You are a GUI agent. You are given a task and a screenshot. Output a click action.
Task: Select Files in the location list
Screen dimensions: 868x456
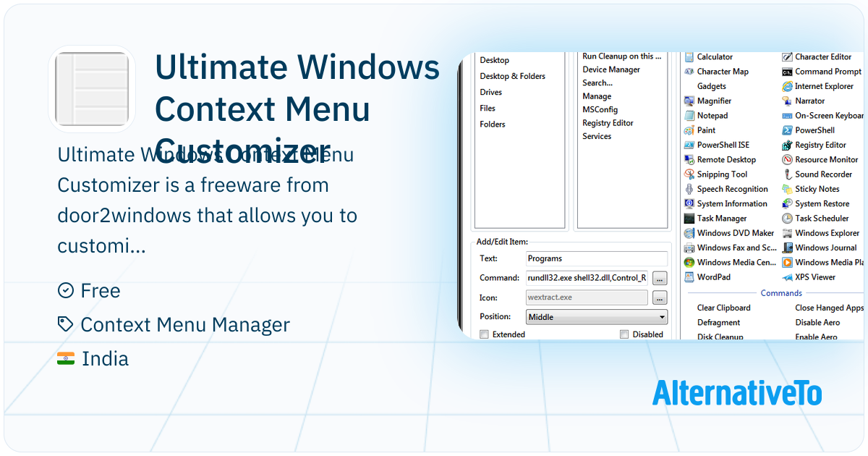click(488, 108)
